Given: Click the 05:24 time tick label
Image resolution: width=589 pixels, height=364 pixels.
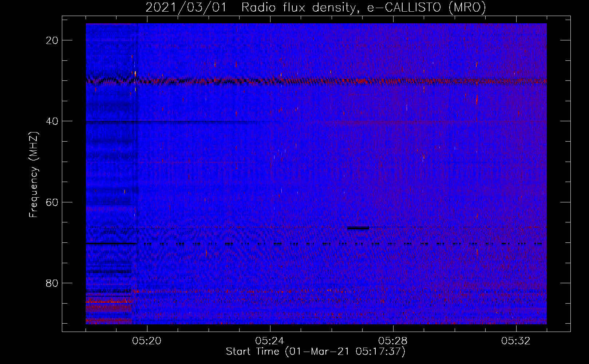Looking at the screenshot, I should [270, 341].
